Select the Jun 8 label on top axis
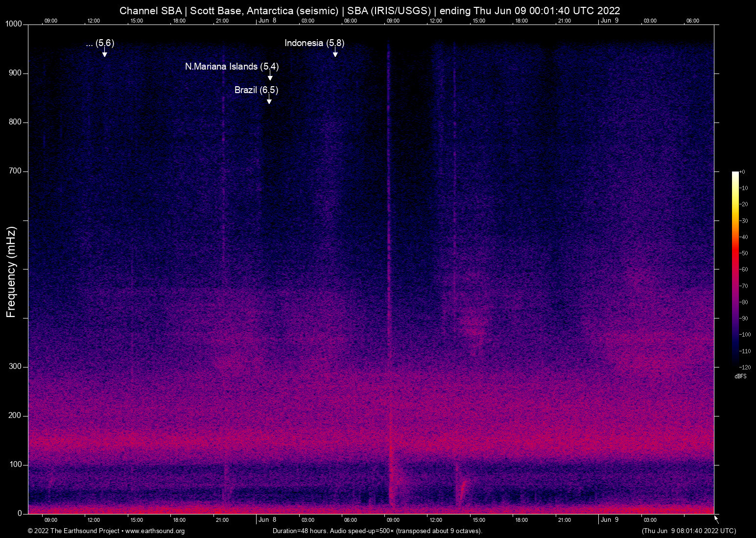756x538 pixels. (x=267, y=21)
